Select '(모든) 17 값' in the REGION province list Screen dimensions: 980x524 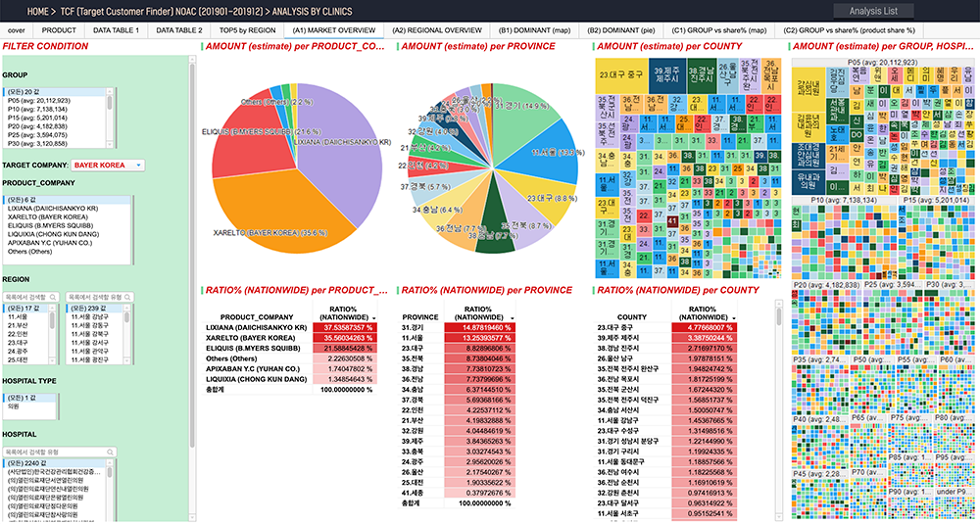pos(26,309)
